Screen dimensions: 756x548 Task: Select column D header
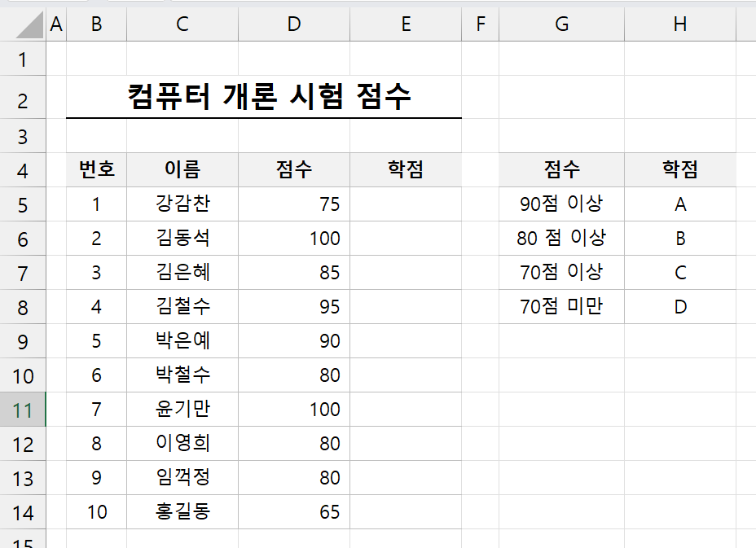(x=294, y=24)
